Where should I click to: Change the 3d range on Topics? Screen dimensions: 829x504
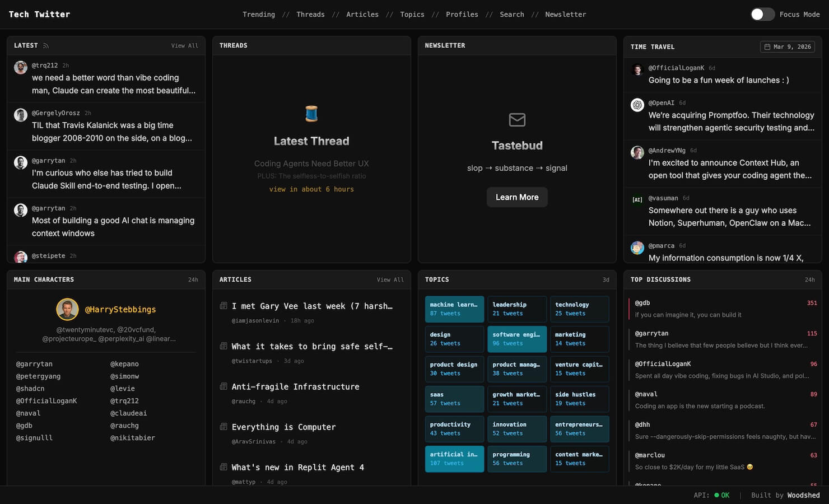606,279
